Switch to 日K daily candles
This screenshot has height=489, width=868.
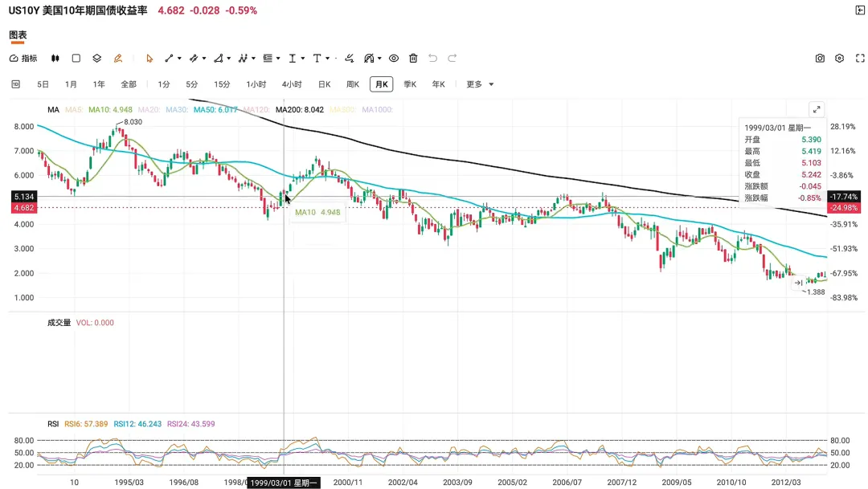(x=325, y=84)
